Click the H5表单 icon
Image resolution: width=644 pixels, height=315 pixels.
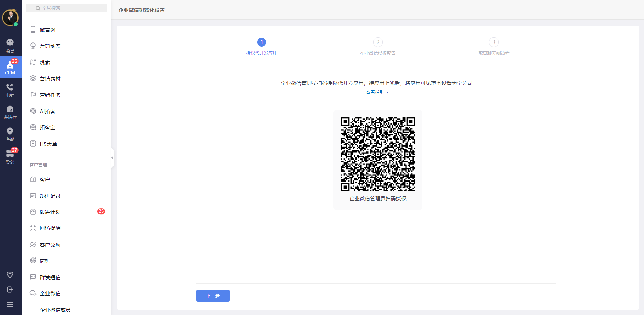pos(33,144)
